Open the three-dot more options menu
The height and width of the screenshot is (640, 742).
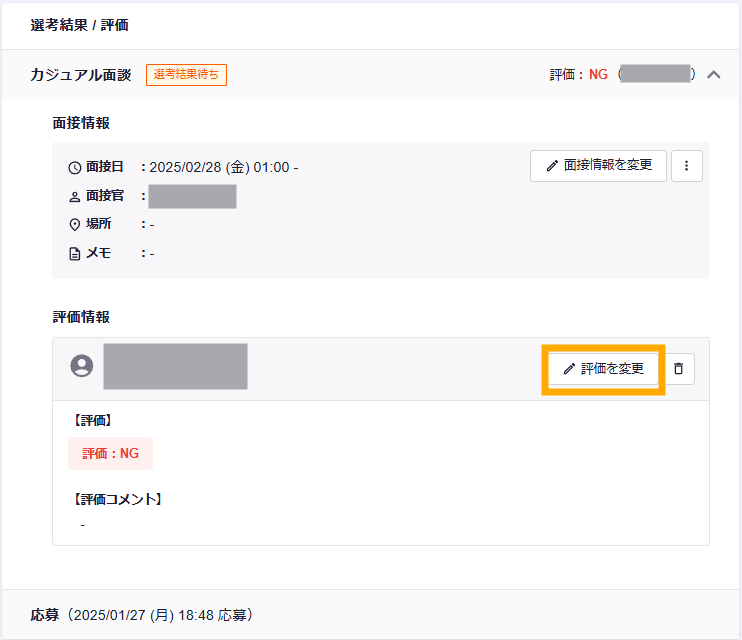(686, 166)
